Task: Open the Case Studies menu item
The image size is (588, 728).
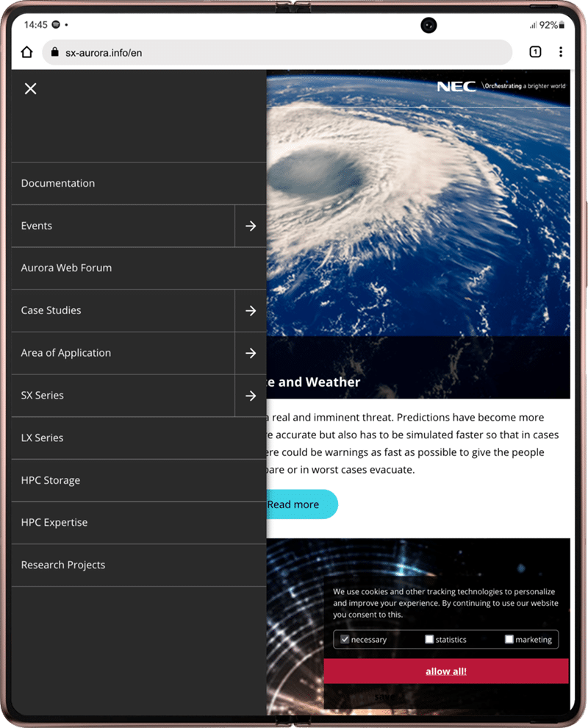Action: coord(123,310)
